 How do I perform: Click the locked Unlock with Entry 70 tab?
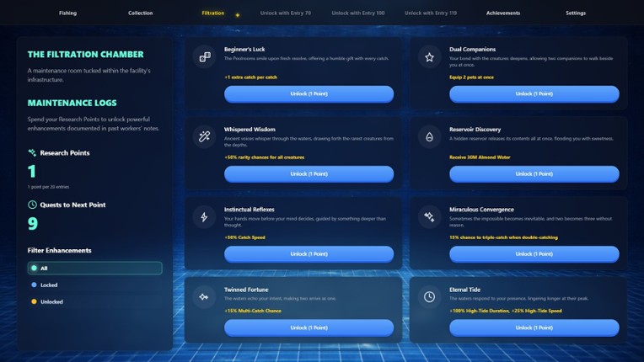pos(286,13)
